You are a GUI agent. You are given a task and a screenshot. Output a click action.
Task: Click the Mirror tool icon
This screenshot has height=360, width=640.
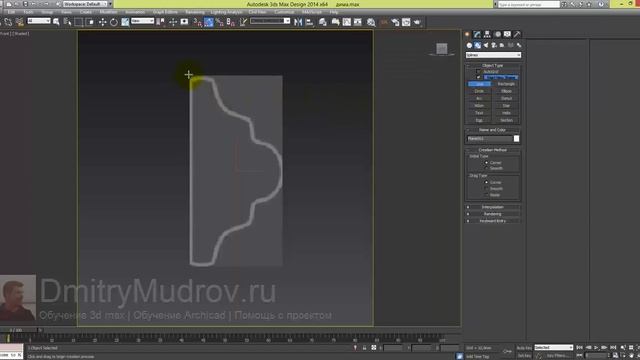pos(298,22)
